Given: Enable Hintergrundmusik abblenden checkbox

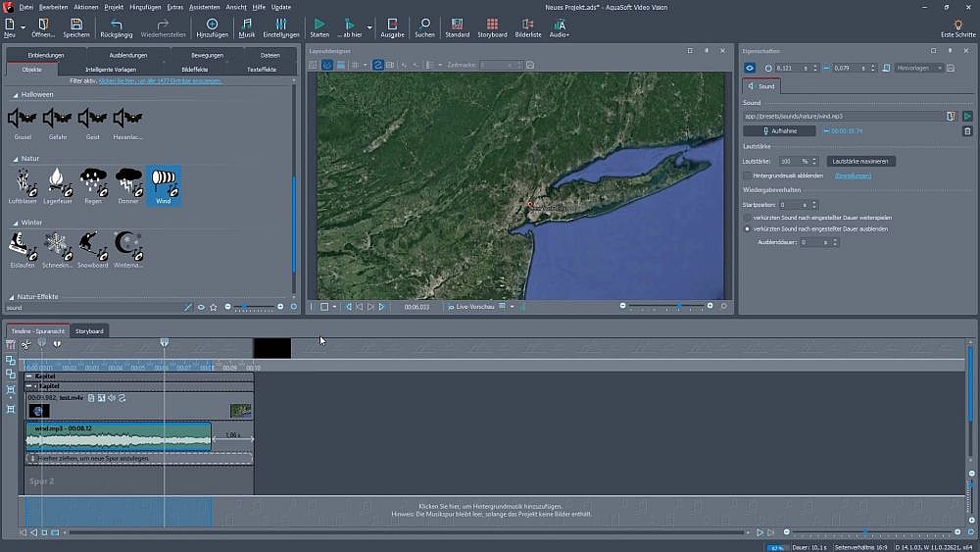Looking at the screenshot, I should pyautogui.click(x=748, y=176).
